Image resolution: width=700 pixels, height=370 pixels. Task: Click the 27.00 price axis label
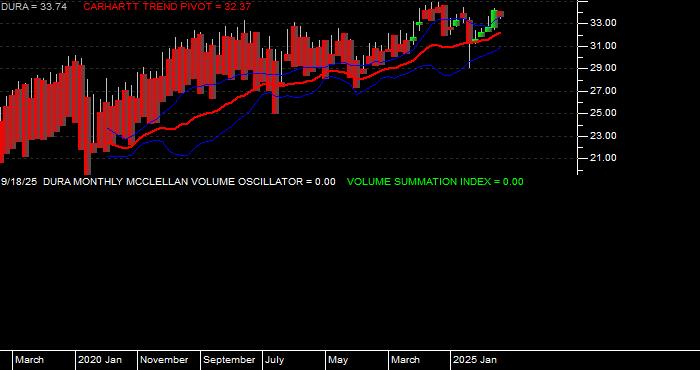[603, 91]
